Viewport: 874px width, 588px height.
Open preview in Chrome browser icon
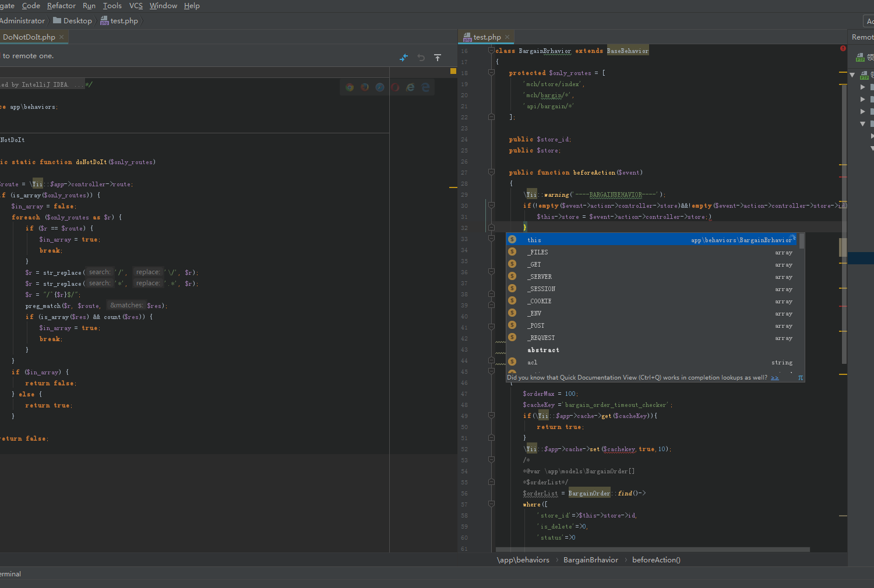point(350,87)
